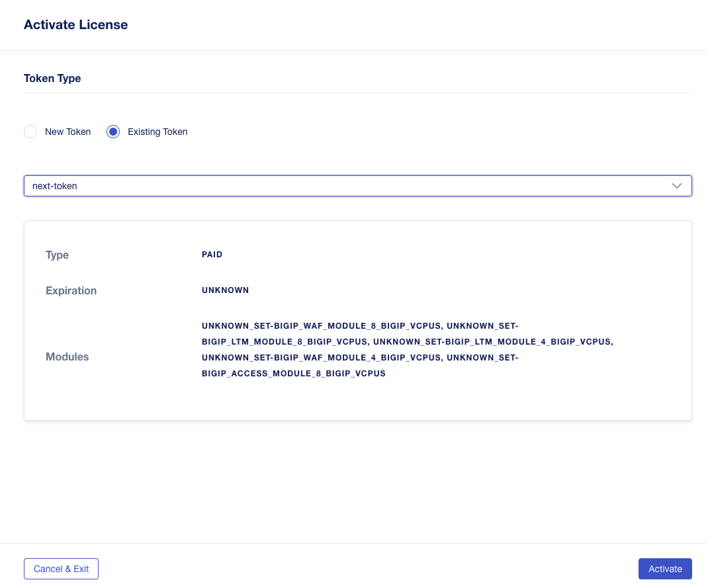Click the Modules label
Image resolution: width=706 pixels, height=588 pixels.
tap(67, 357)
